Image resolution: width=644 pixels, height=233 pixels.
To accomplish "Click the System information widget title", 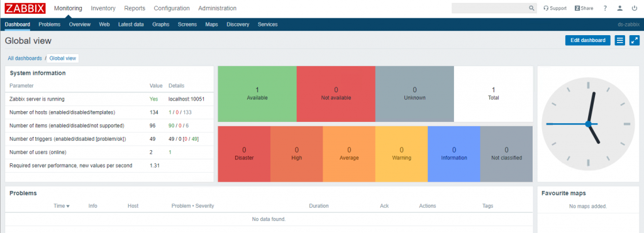I will coord(37,73).
